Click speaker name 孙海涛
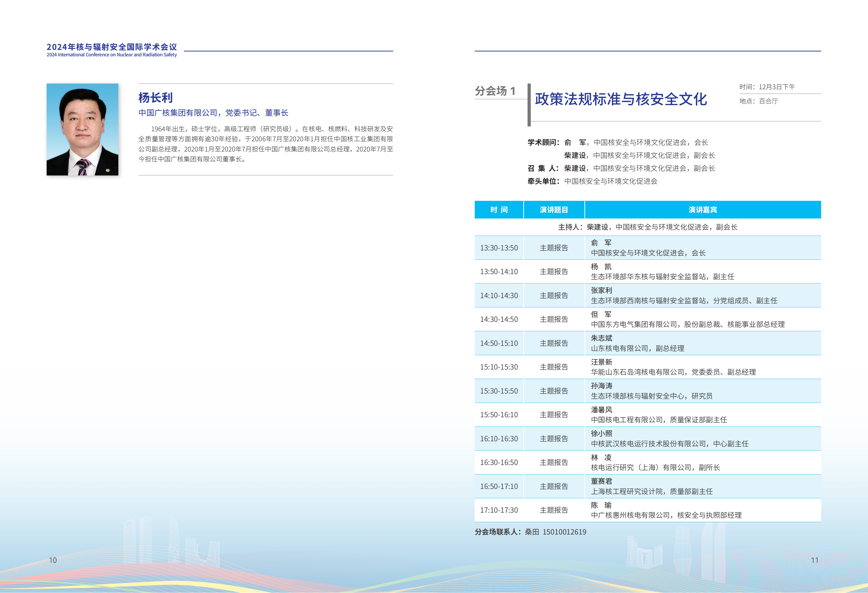868x593 pixels. pyautogui.click(x=601, y=386)
